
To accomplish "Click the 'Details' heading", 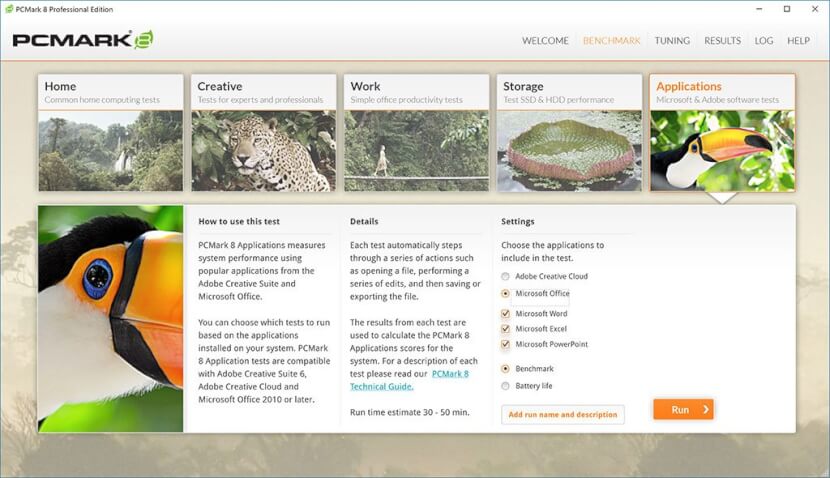I will [x=364, y=221].
